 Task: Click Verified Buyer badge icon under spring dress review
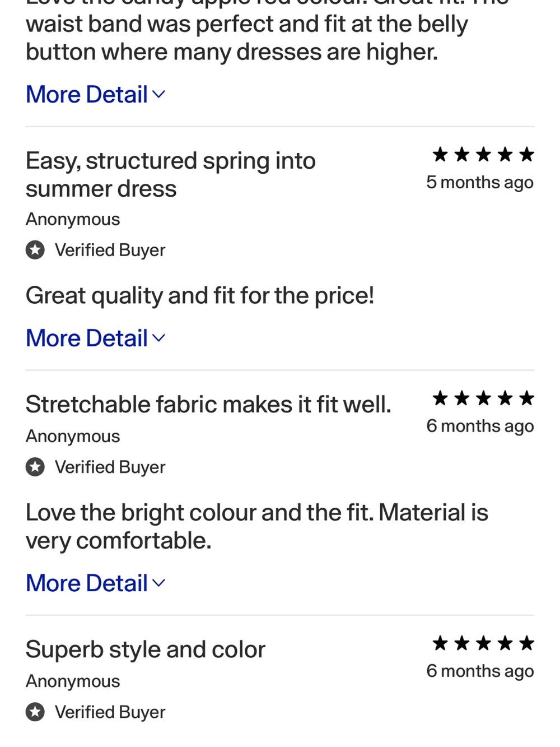35,250
